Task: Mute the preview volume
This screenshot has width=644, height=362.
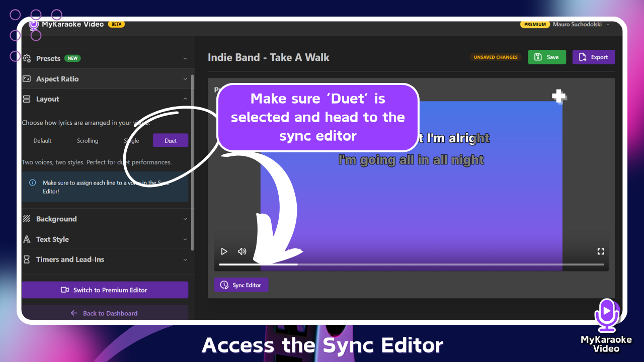Action: (242, 251)
